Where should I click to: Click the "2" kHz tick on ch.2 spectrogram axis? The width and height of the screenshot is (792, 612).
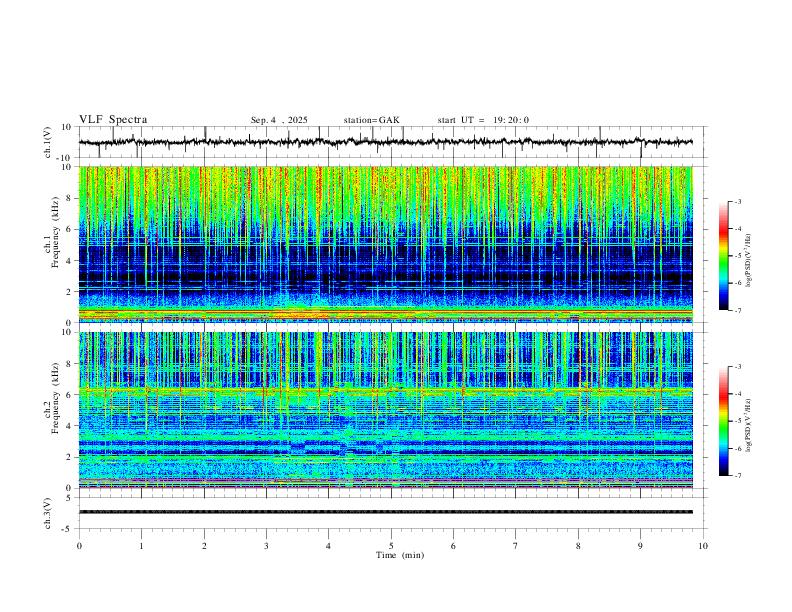click(70, 457)
